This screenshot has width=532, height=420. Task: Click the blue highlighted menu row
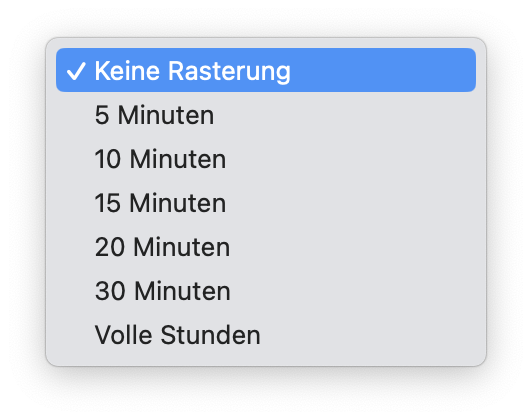(x=266, y=70)
